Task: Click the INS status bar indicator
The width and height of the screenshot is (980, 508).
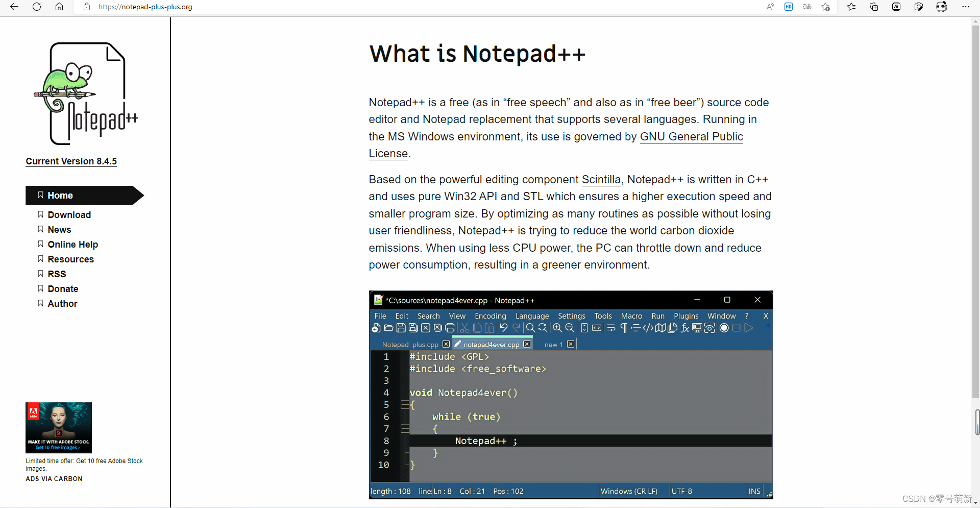Action: click(x=754, y=491)
